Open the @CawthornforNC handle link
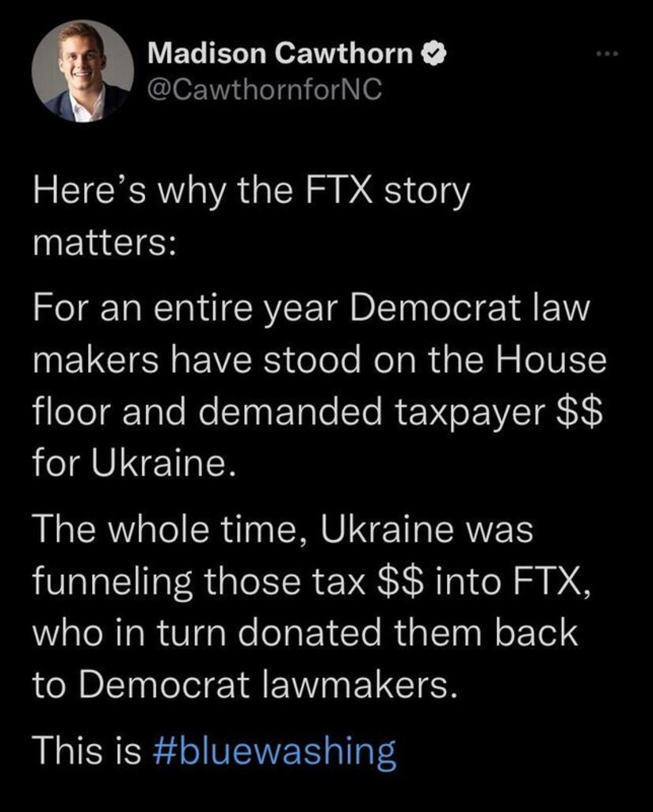Viewport: 653px width, 812px height. pyautogui.click(x=265, y=91)
